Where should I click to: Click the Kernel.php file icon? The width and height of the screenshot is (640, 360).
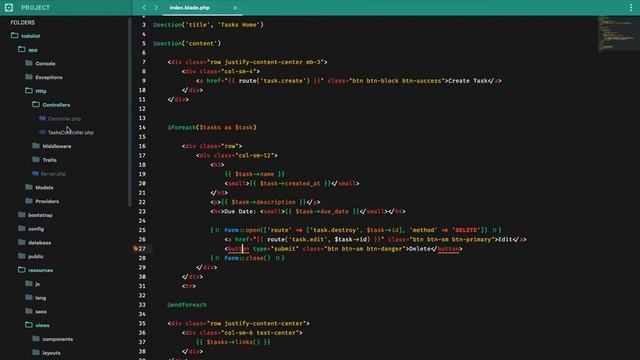click(36, 173)
